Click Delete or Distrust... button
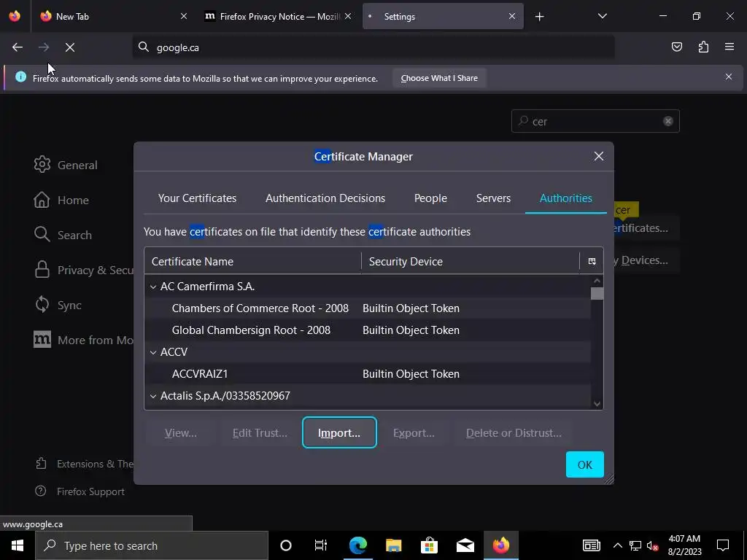Screen dimensions: 747x560 pos(514,433)
